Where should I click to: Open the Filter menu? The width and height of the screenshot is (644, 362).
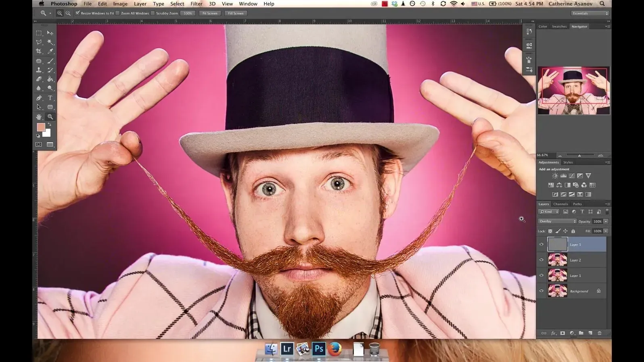coord(197,4)
